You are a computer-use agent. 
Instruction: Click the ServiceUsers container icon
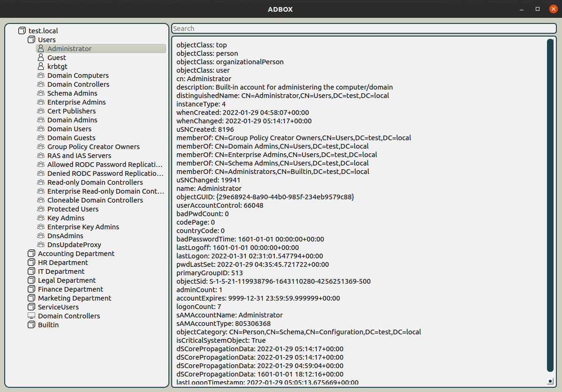click(31, 307)
